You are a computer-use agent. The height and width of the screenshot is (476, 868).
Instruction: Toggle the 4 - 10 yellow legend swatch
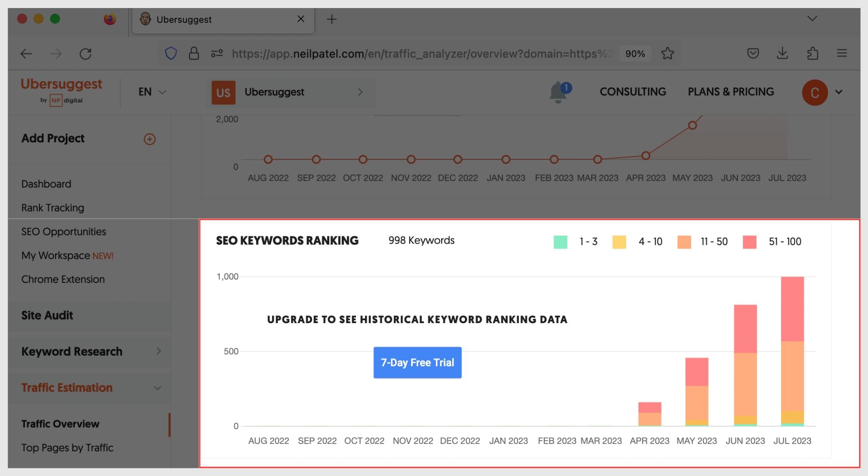(619, 242)
